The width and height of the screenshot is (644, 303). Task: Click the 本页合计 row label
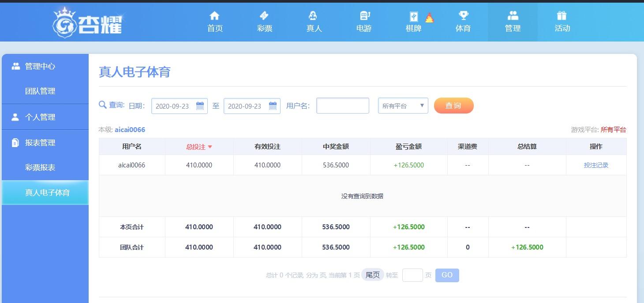click(132, 227)
